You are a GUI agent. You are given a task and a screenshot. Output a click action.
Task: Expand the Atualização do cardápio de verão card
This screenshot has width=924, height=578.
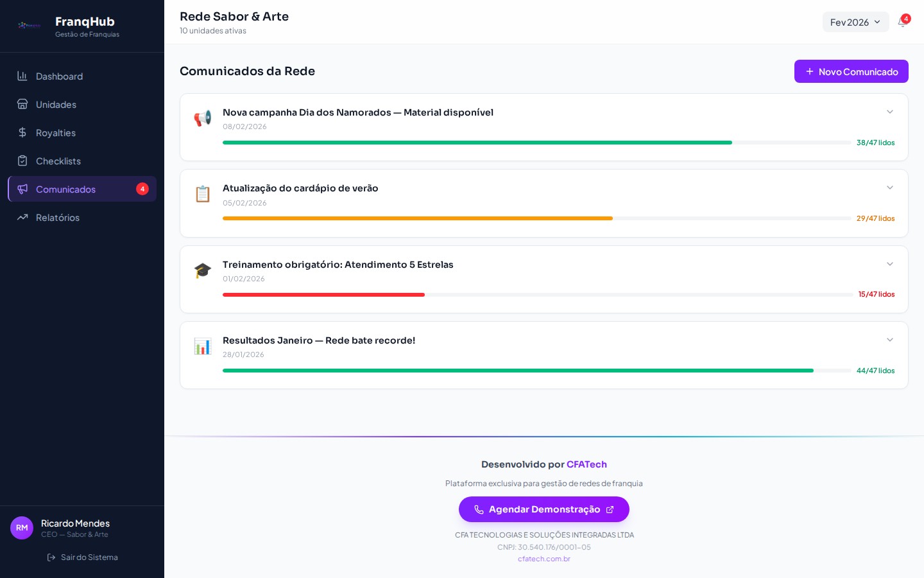click(890, 188)
